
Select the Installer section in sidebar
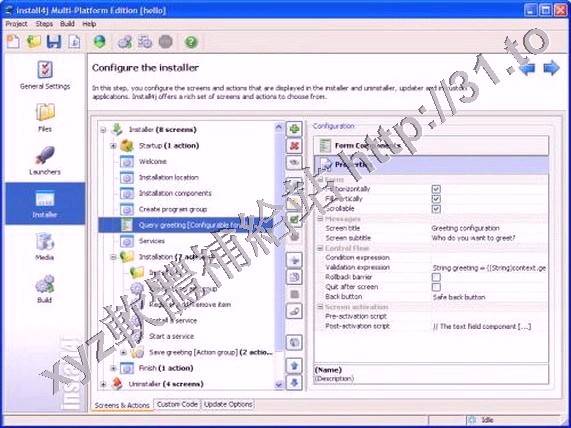pos(45,203)
